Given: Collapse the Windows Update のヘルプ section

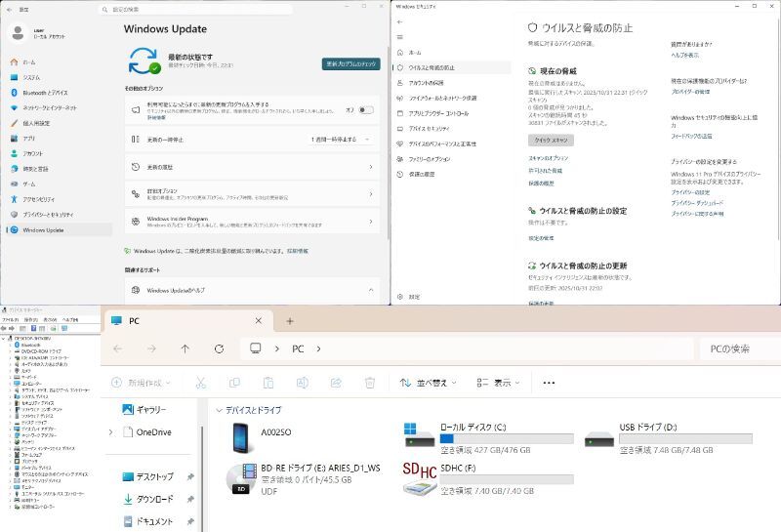Looking at the screenshot, I should tap(371, 290).
